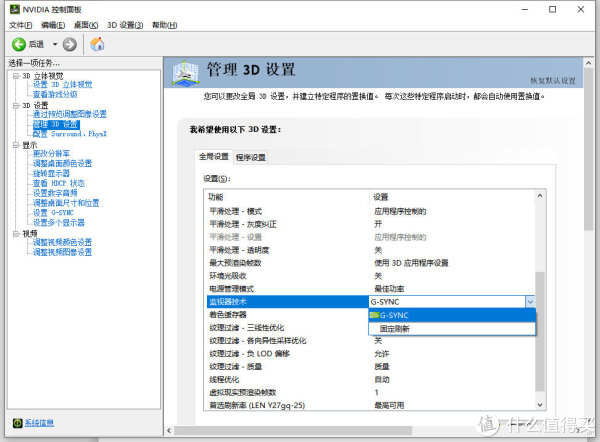Open 调整桌面尺寸和位置 link

[66, 203]
